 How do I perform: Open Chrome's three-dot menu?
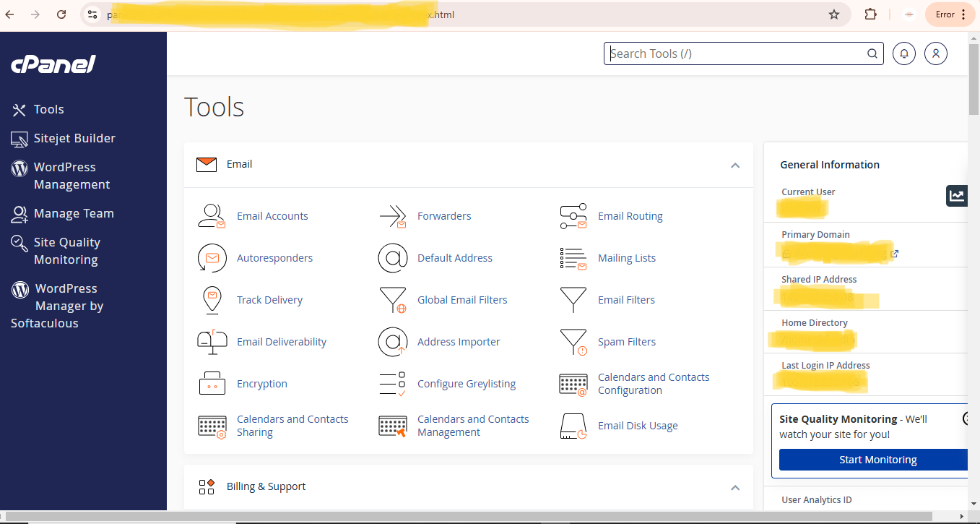tap(963, 14)
